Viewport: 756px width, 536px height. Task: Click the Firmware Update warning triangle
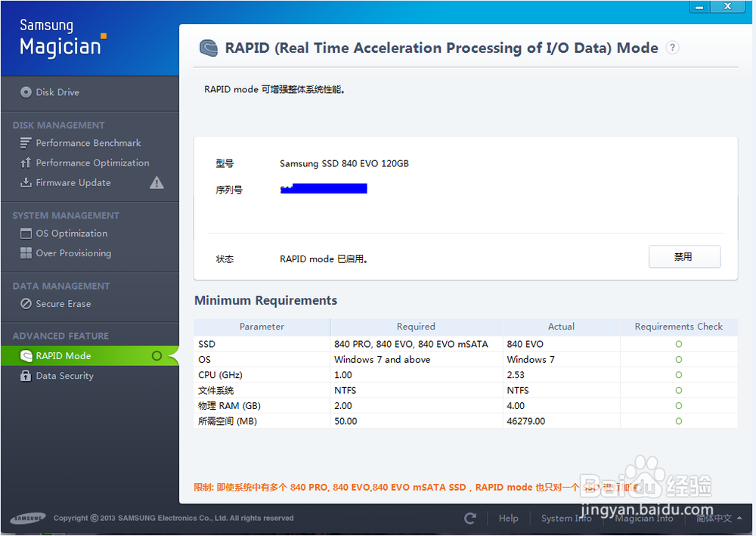pyautogui.click(x=156, y=183)
